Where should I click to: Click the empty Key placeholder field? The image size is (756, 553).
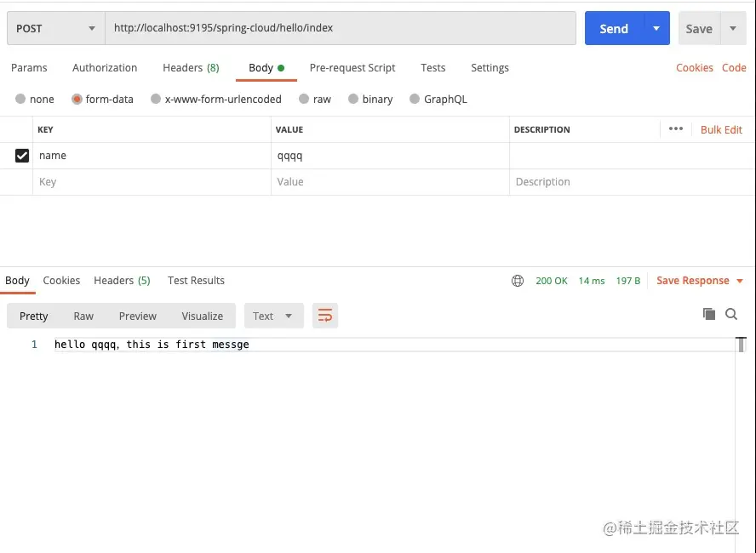(x=152, y=182)
